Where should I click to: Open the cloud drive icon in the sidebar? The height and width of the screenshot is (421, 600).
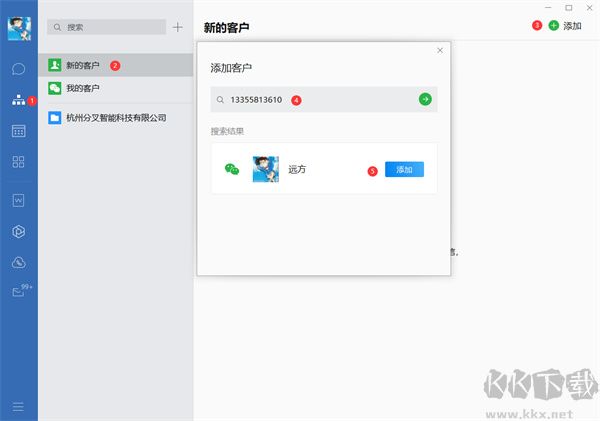pyautogui.click(x=18, y=263)
